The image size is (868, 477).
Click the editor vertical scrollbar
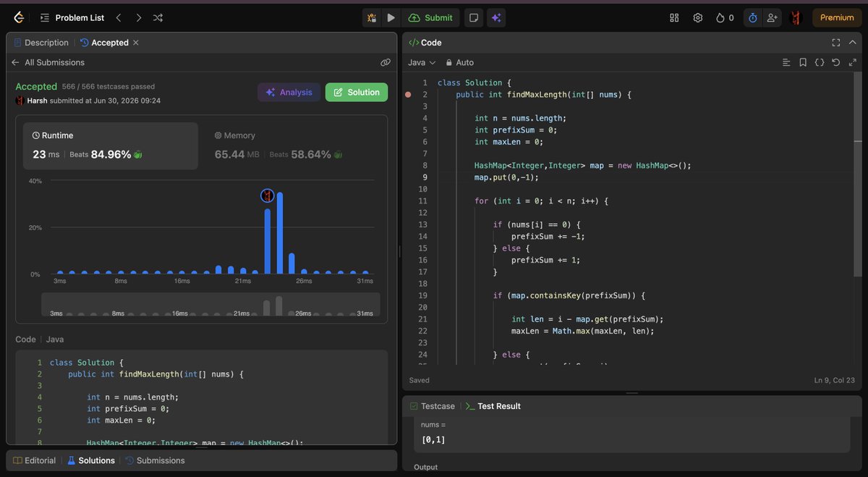(x=858, y=174)
